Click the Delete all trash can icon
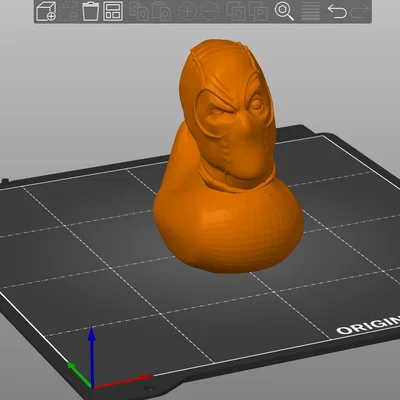This screenshot has width=400, height=400. 91,11
